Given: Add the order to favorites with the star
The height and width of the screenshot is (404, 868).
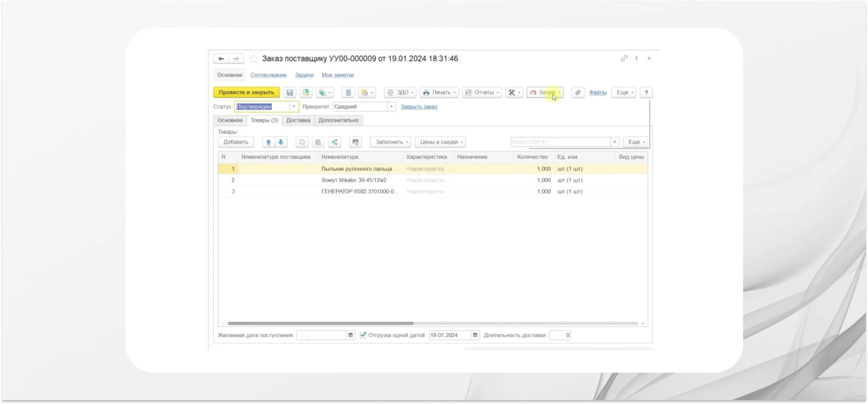Looking at the screenshot, I should pos(253,59).
